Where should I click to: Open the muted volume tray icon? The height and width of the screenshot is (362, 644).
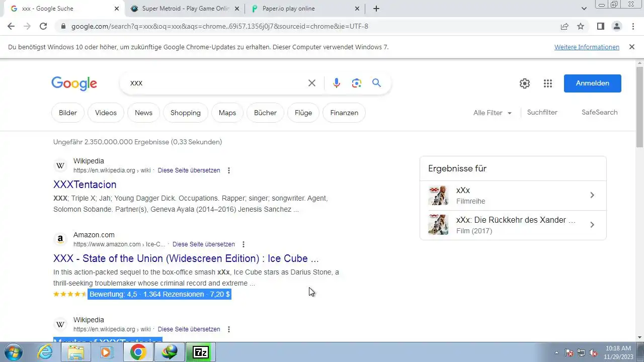click(594, 352)
